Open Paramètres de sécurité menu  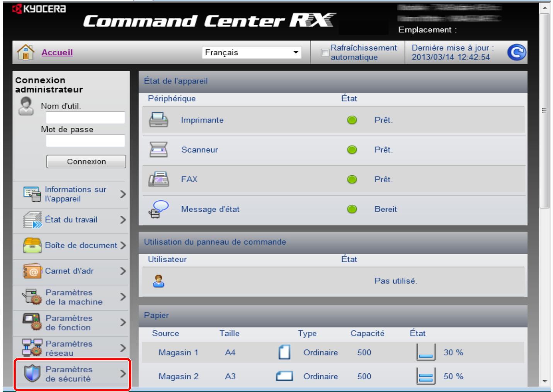coord(72,374)
